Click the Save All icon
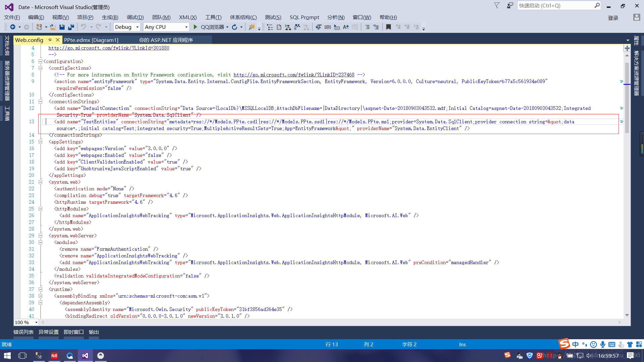The width and height of the screenshot is (644, 362). [x=71, y=27]
